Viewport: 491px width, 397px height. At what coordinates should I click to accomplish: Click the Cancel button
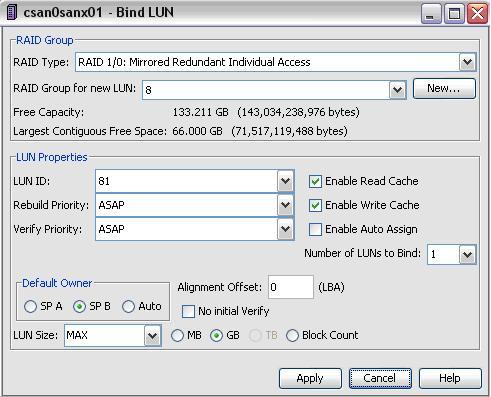click(380, 378)
